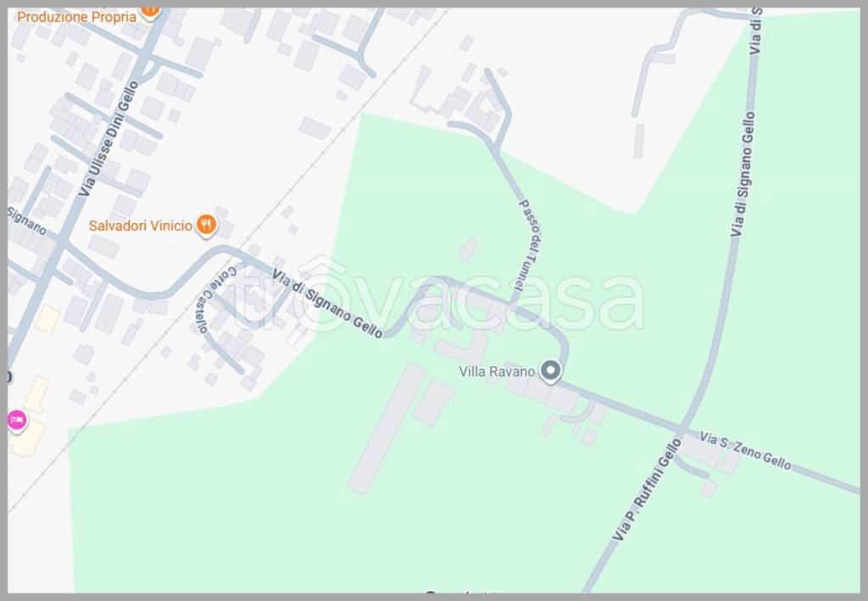The height and width of the screenshot is (601, 868).
Task: Click the long grey building south of Villa Ravano
Action: 387,428
